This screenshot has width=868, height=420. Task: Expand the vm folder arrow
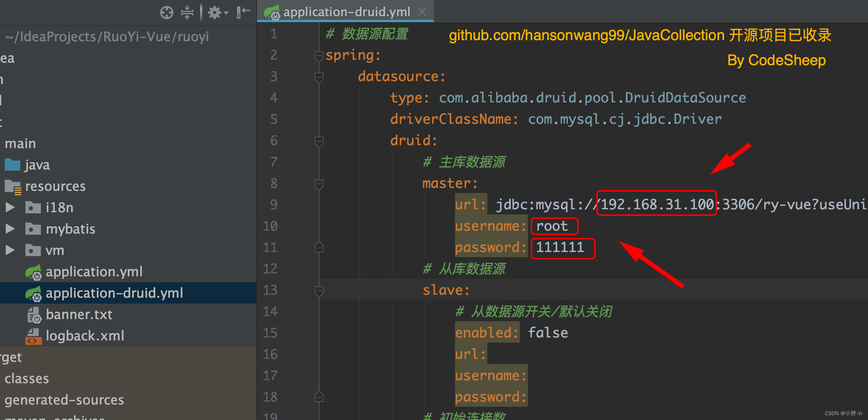(10, 250)
